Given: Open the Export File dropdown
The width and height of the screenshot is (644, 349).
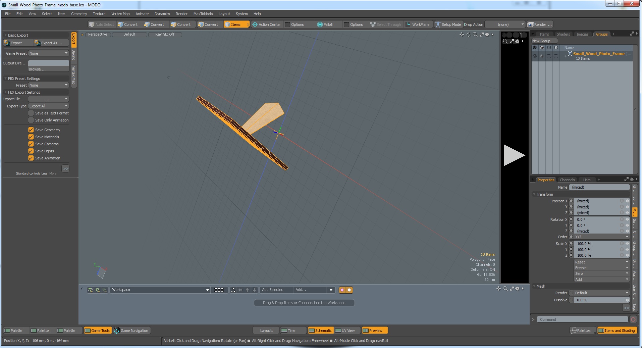Looking at the screenshot, I should [x=49, y=99].
